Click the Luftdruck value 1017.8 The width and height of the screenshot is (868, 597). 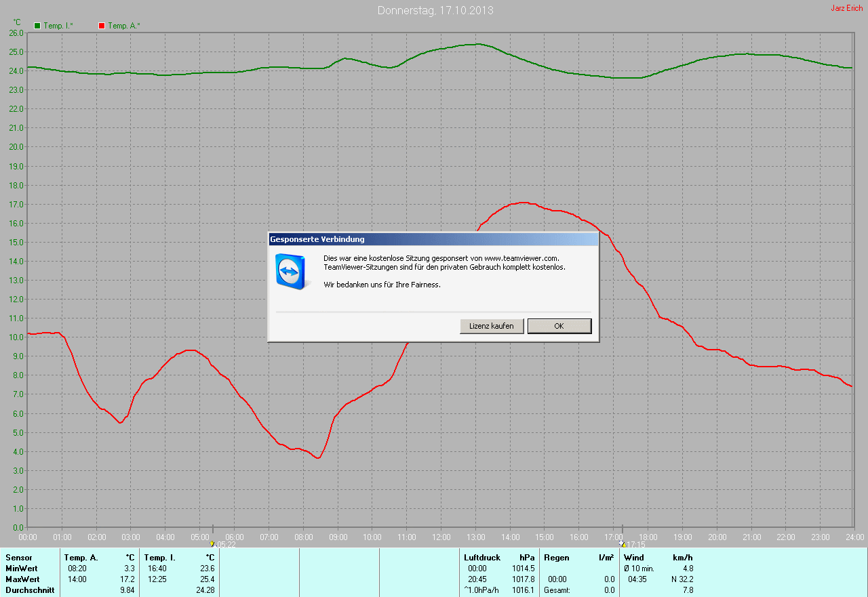coord(523,579)
